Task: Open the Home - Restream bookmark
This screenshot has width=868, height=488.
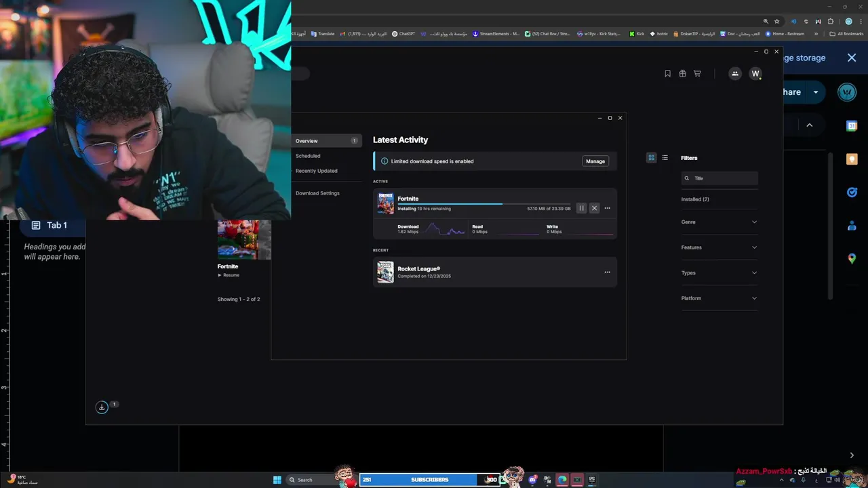Action: click(x=785, y=34)
